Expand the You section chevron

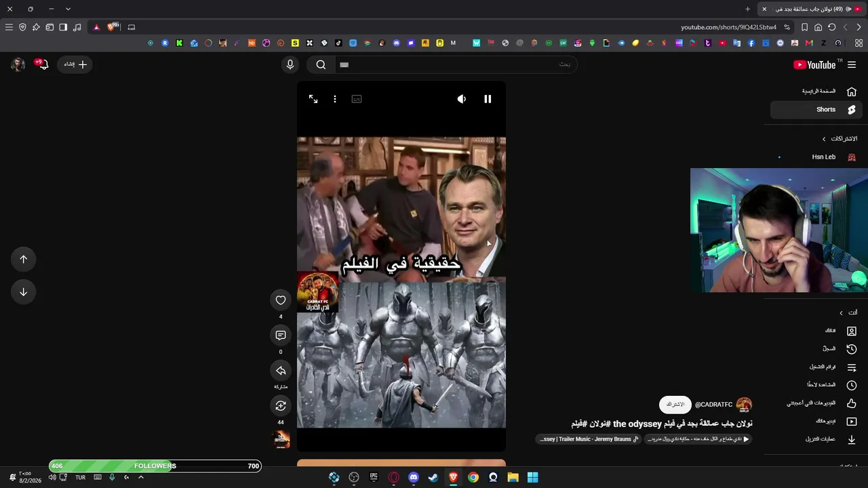(841, 313)
